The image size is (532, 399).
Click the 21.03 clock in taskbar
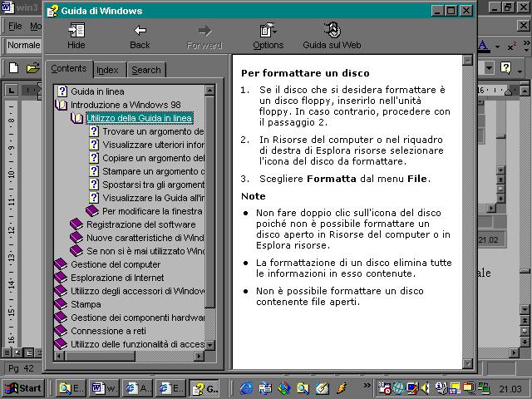tap(510, 389)
